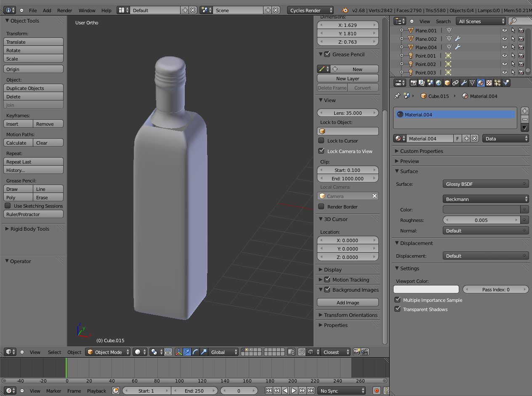Open the Window menu
Screen dimensions: 532x396
click(x=87, y=10)
